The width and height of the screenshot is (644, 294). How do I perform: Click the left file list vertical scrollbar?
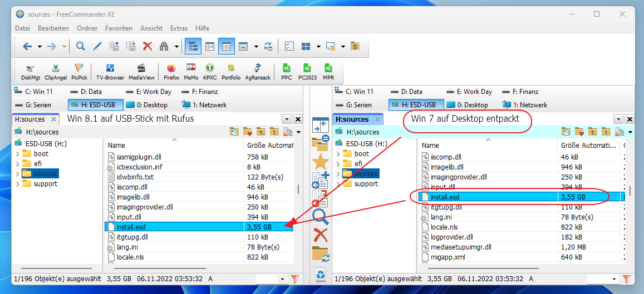point(298,188)
